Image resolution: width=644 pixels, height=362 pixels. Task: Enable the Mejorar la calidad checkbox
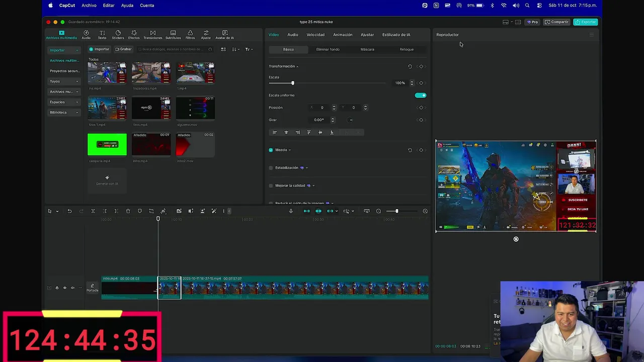[271, 186]
